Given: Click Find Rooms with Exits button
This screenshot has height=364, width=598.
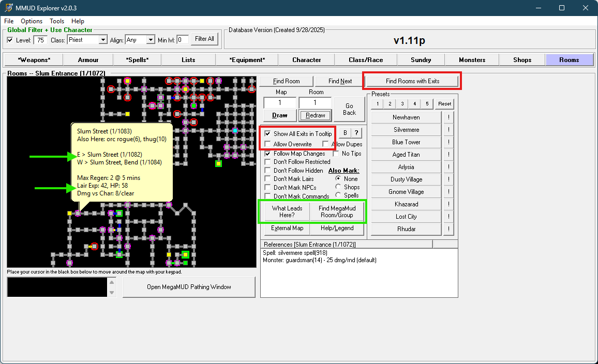Looking at the screenshot, I should (412, 81).
